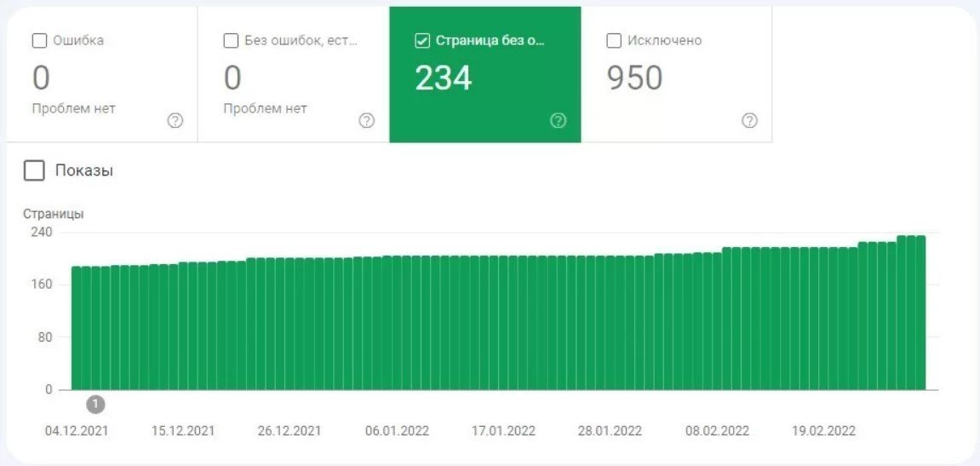The width and height of the screenshot is (980, 466).
Task: Click the rightmost green bar in the chart
Action: tap(920, 314)
